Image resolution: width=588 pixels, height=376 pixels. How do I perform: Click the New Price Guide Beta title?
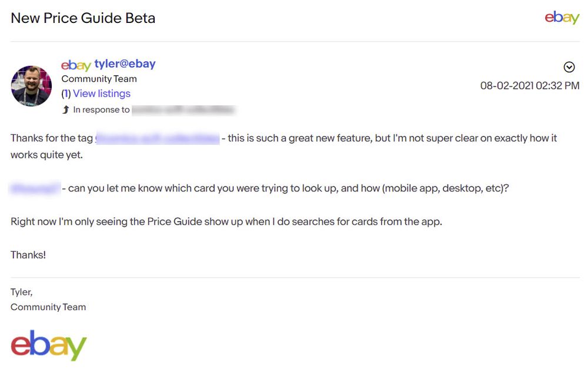pos(82,18)
